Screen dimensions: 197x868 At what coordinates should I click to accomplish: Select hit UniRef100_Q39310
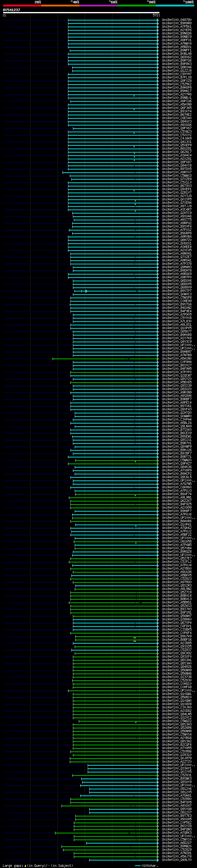[177, 755]
